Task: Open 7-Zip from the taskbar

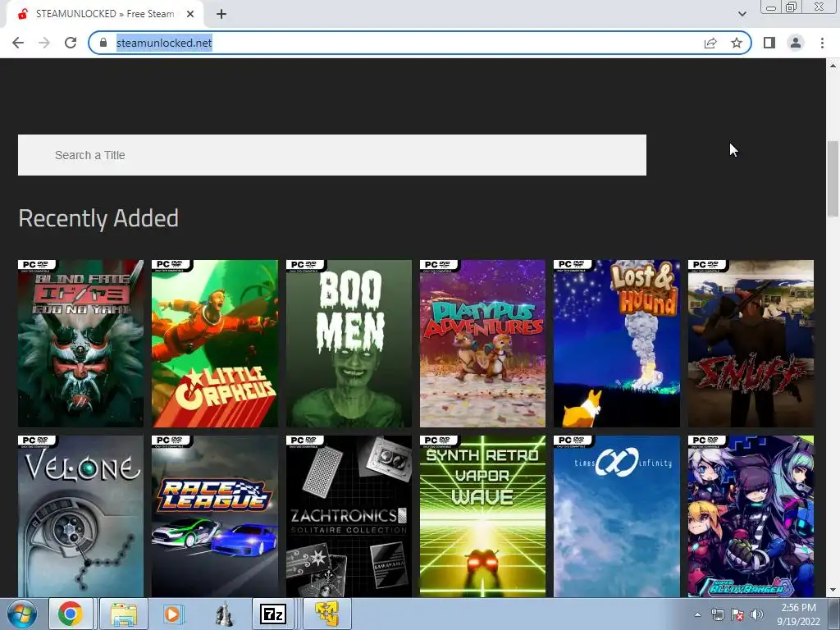Action: coord(273,614)
